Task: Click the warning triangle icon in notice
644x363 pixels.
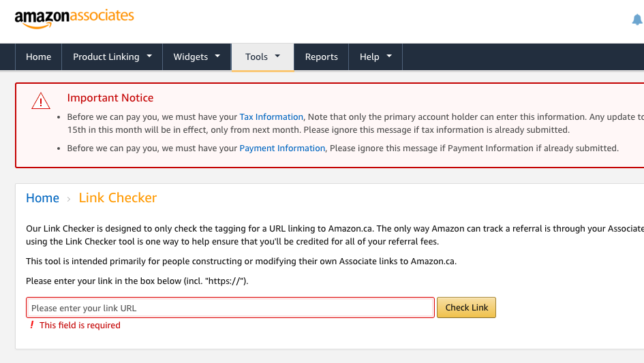Action: (x=41, y=101)
